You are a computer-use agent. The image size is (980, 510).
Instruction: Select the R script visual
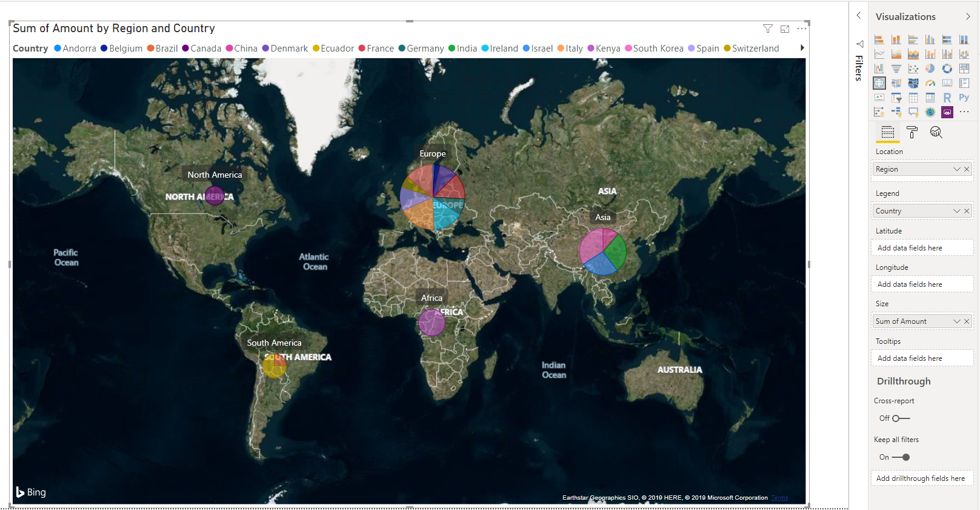(947, 98)
